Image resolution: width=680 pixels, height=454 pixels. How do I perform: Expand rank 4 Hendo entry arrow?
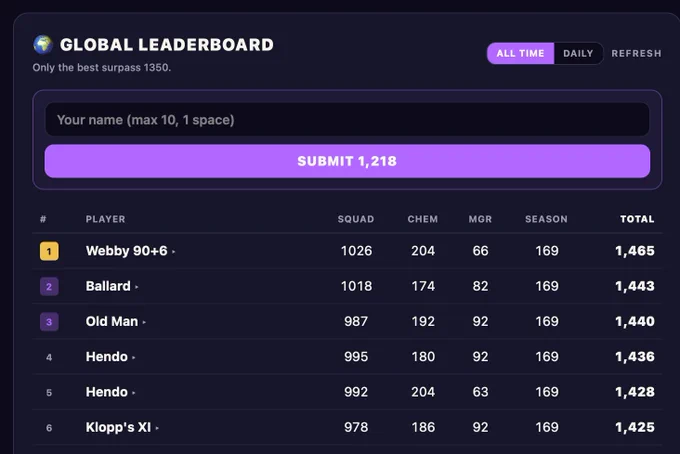point(134,357)
